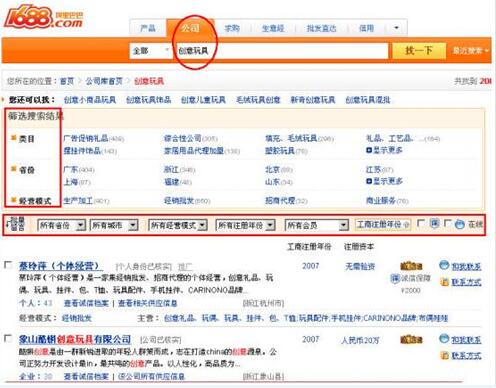Filter by business mode 商业服务
This screenshot has width=496, height=388.
pos(381,201)
